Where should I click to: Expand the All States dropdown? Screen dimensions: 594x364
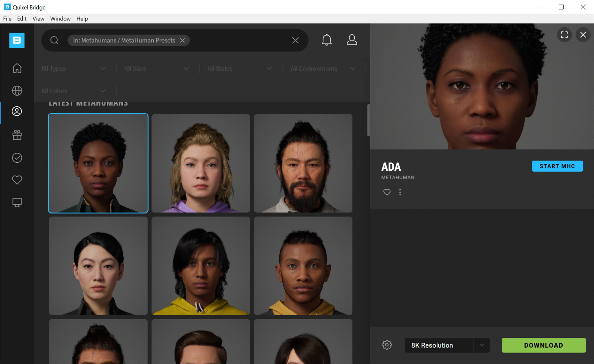tap(240, 68)
